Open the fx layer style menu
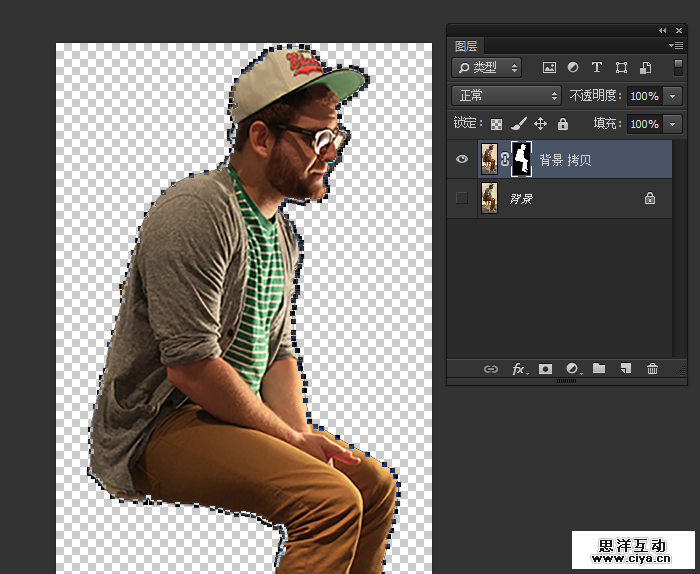The width and height of the screenshot is (700, 574). (x=518, y=369)
